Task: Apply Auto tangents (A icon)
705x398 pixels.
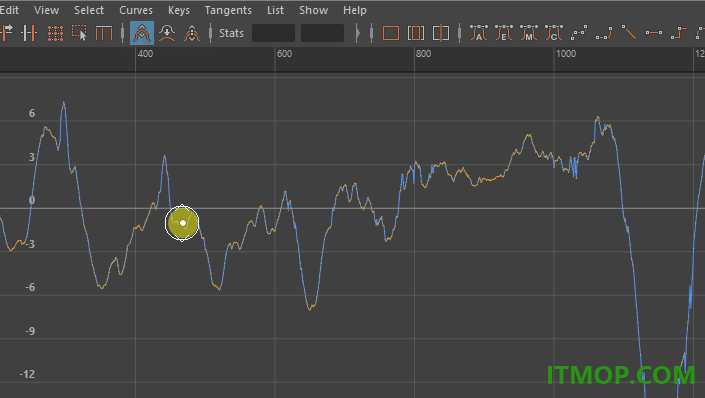Action: click(x=479, y=33)
